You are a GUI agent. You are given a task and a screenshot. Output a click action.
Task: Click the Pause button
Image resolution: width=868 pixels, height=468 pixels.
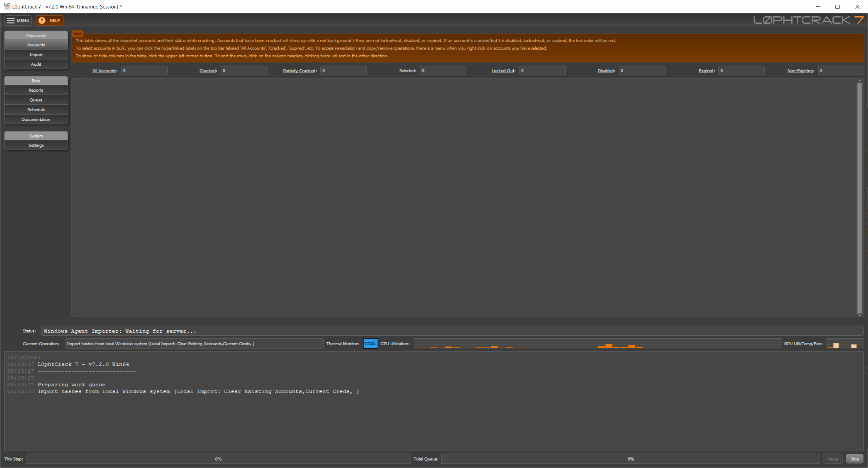click(833, 459)
